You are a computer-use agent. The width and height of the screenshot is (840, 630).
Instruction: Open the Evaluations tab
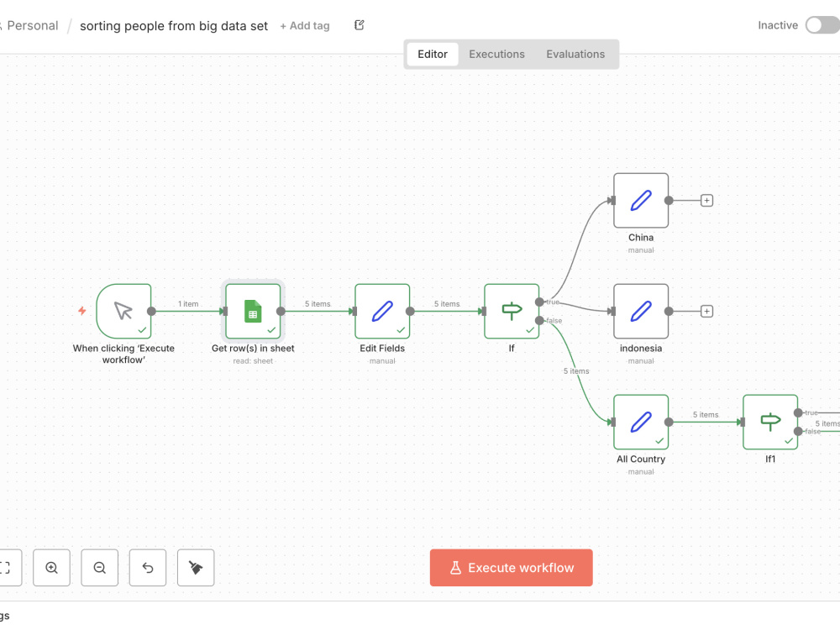click(x=575, y=54)
